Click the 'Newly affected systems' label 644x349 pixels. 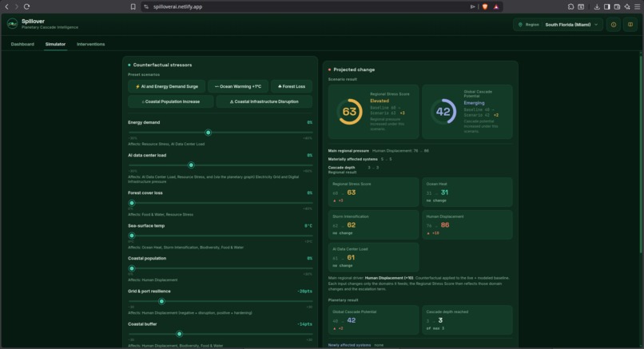(x=349, y=345)
